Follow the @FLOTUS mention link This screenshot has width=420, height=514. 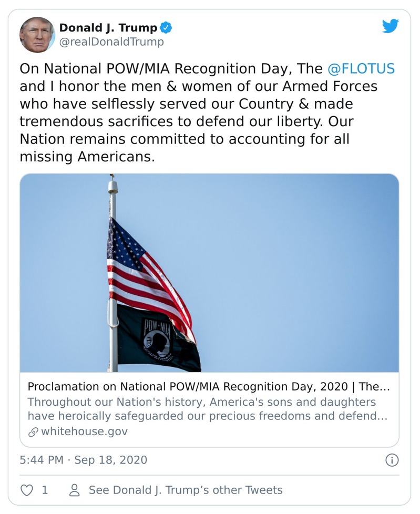pos(361,69)
